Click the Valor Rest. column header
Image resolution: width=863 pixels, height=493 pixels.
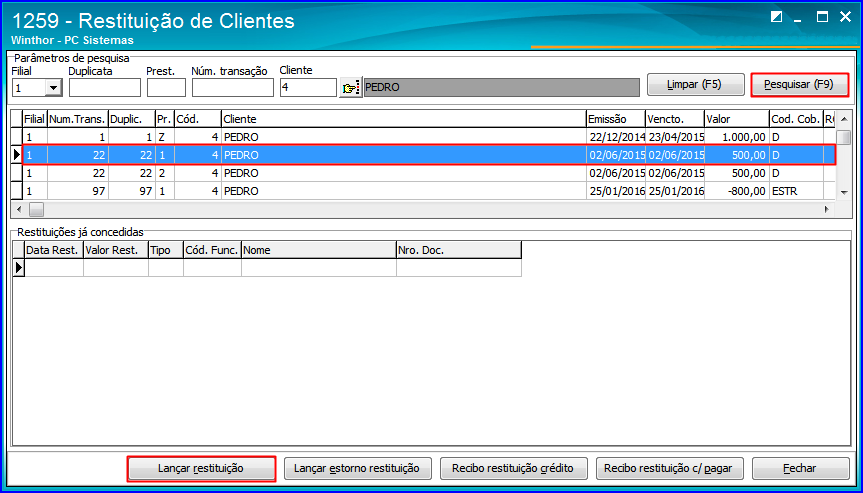(116, 250)
